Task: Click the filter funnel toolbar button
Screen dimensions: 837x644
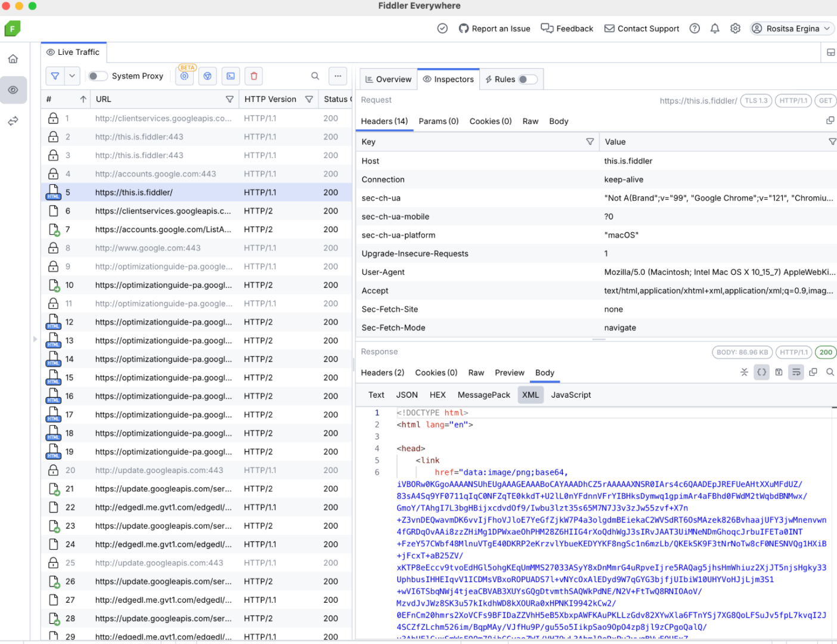Action: click(55, 76)
